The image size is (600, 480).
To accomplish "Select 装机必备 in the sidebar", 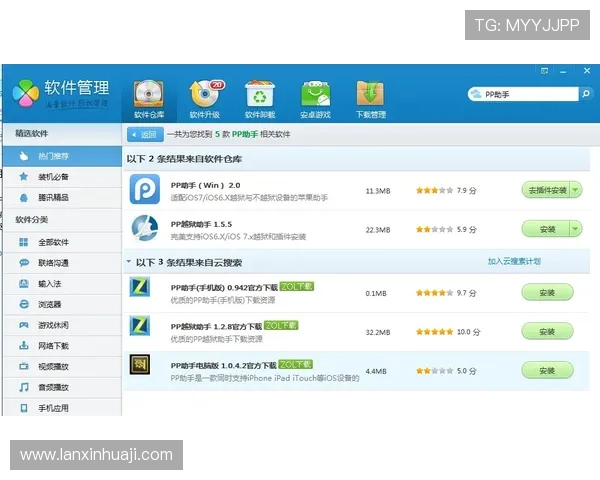I will [62, 177].
